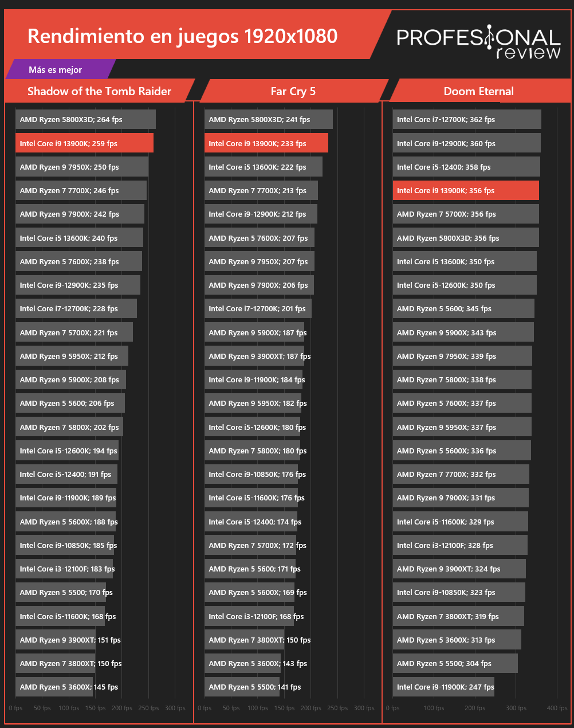
Task: Select the Intel Core i5-12400; 191 fps bar
Action: pos(66,474)
